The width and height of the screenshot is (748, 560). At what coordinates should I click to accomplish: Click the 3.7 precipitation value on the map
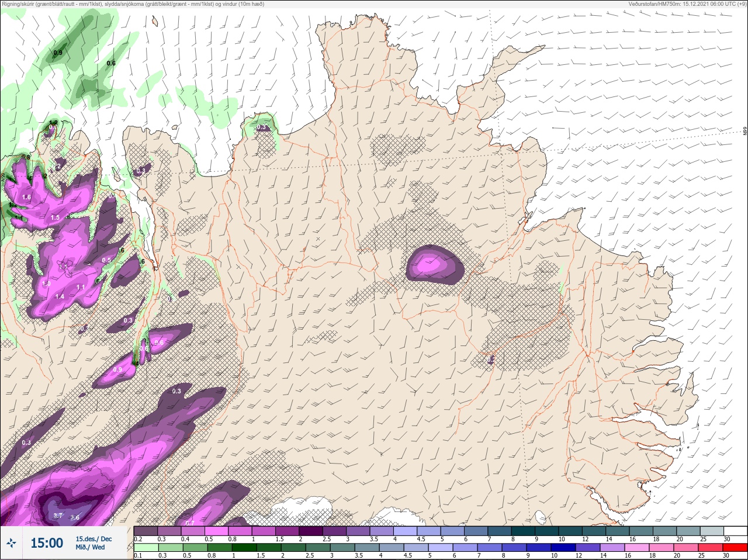pos(58,516)
